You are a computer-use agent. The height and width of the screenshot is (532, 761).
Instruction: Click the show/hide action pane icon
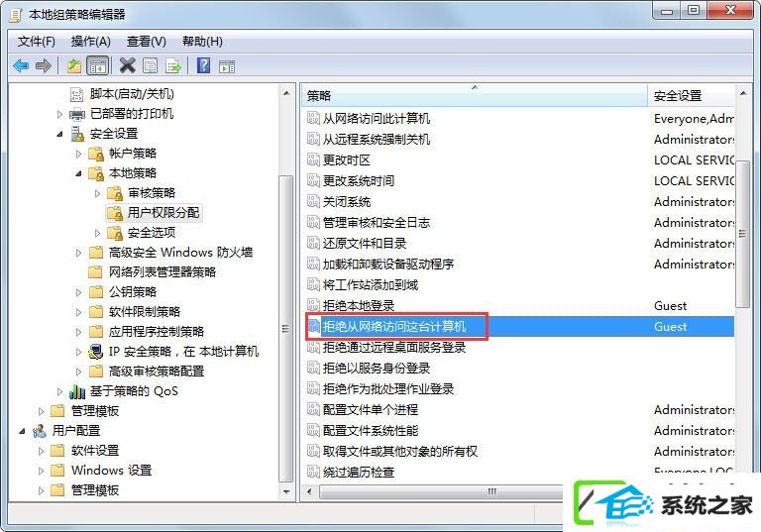coord(227,66)
